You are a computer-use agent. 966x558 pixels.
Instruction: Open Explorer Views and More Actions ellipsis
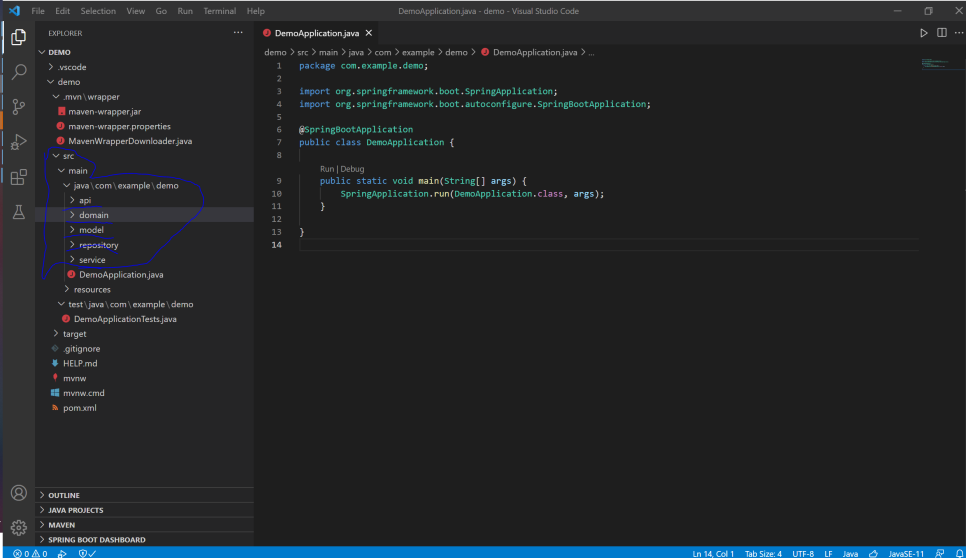coord(238,33)
